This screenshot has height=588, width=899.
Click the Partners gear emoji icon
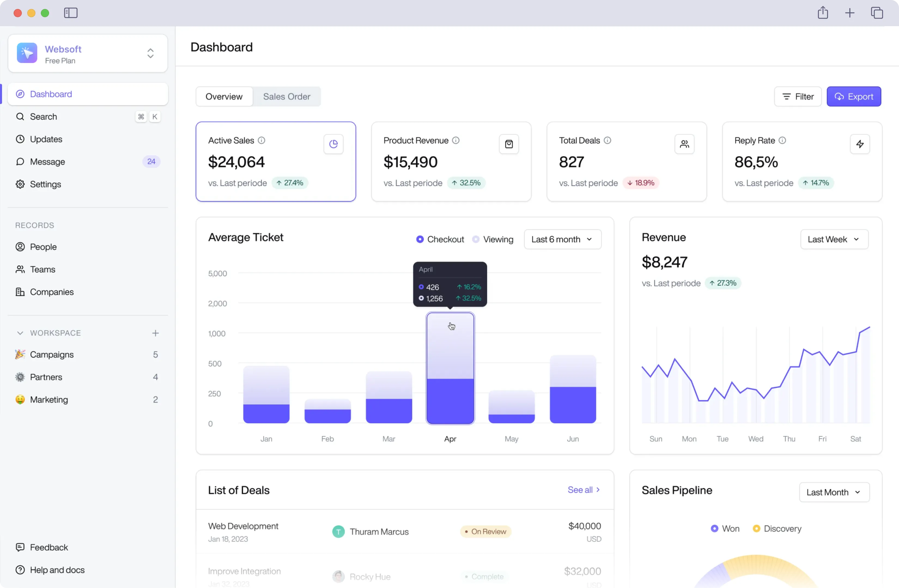point(20,377)
